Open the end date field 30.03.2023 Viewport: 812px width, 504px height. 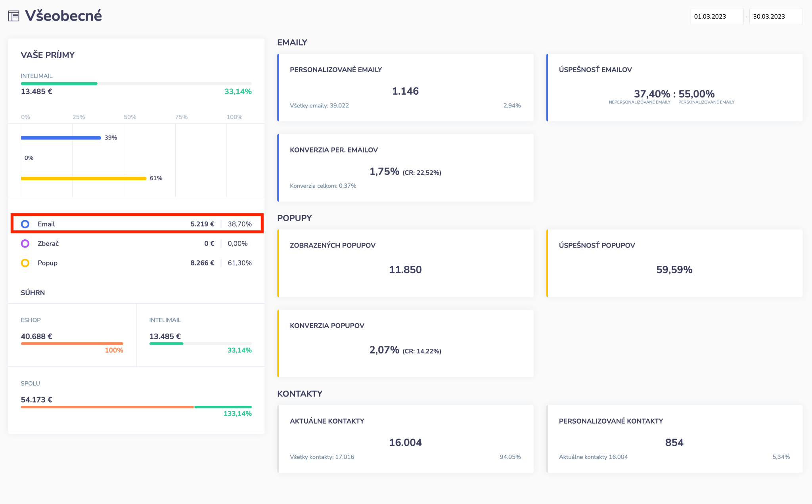[x=775, y=17]
